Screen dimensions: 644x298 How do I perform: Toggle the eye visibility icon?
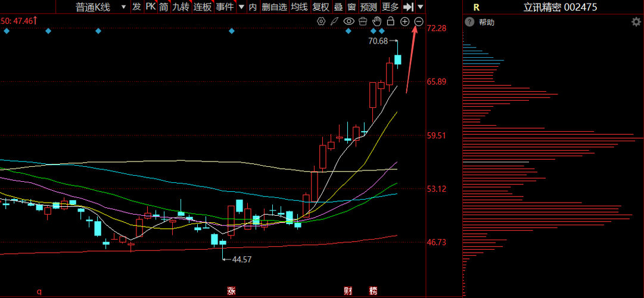pos(349,21)
